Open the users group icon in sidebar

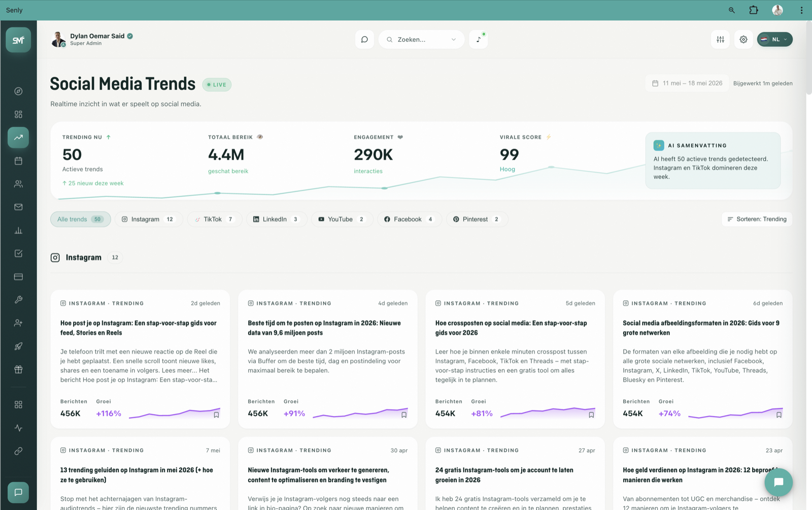pyautogui.click(x=18, y=184)
